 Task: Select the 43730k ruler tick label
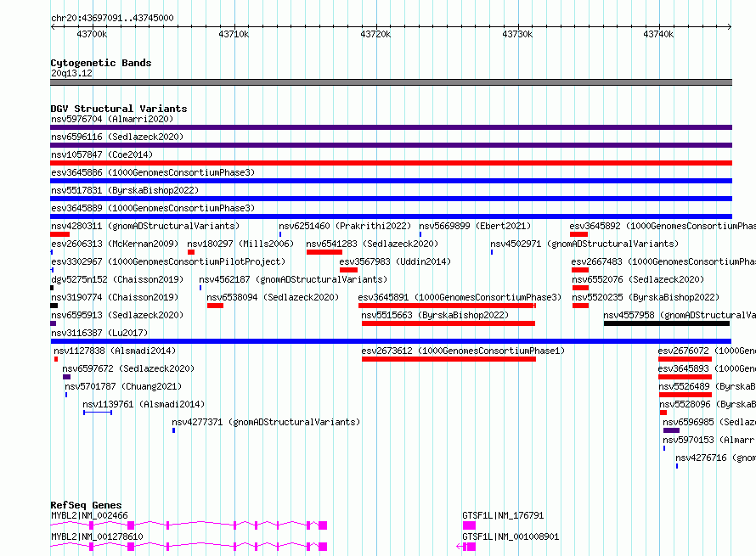point(517,34)
